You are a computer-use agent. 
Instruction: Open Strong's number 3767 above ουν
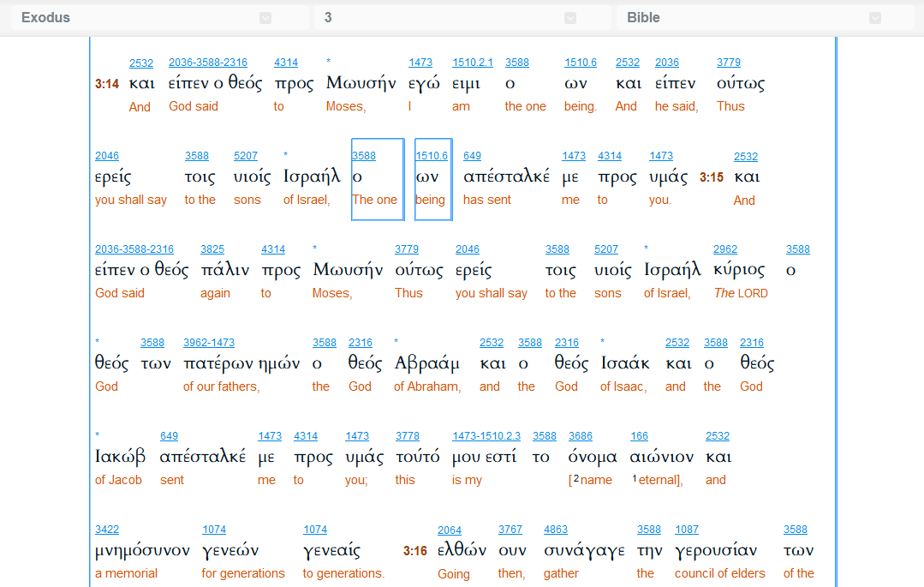click(510, 530)
